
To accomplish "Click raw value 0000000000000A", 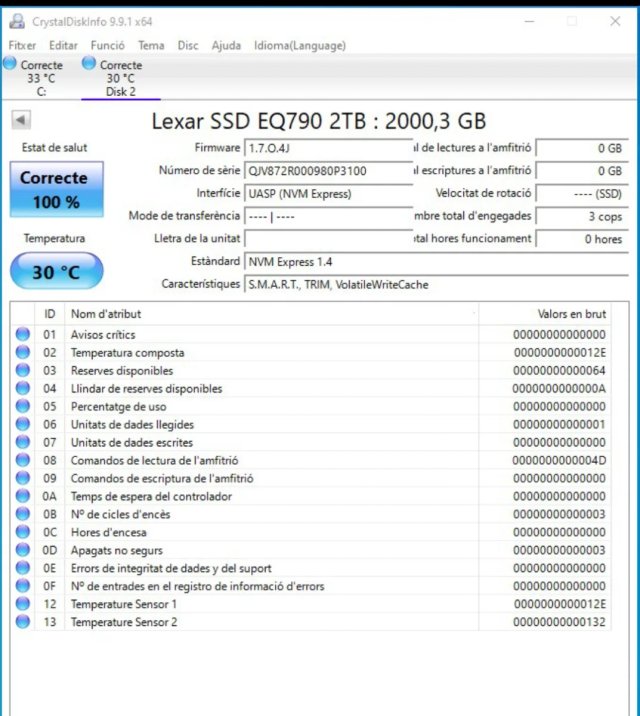I will pyautogui.click(x=559, y=388).
